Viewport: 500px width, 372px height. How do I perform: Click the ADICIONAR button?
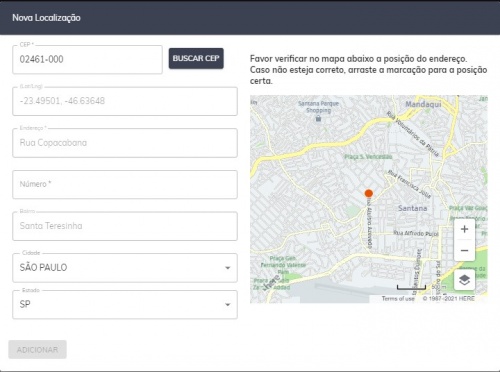click(37, 350)
